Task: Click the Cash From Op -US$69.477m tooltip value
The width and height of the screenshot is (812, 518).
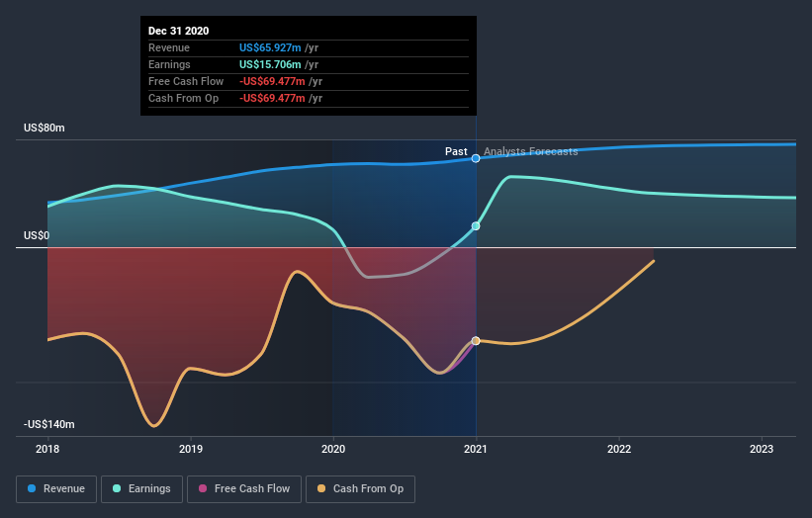Action: [272, 98]
